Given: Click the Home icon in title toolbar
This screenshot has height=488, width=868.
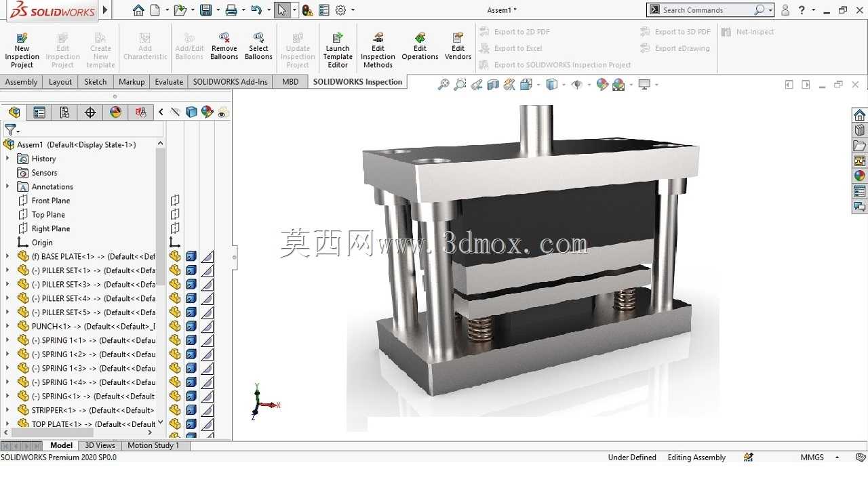Looking at the screenshot, I should tap(138, 10).
